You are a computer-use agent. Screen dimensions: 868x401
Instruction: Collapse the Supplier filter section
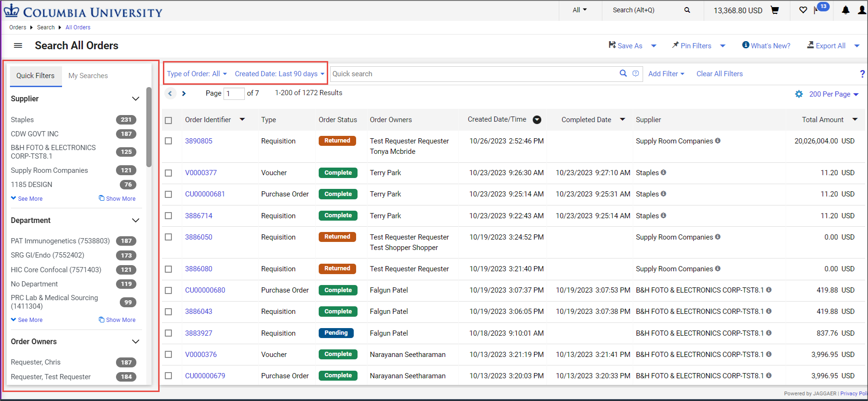135,99
